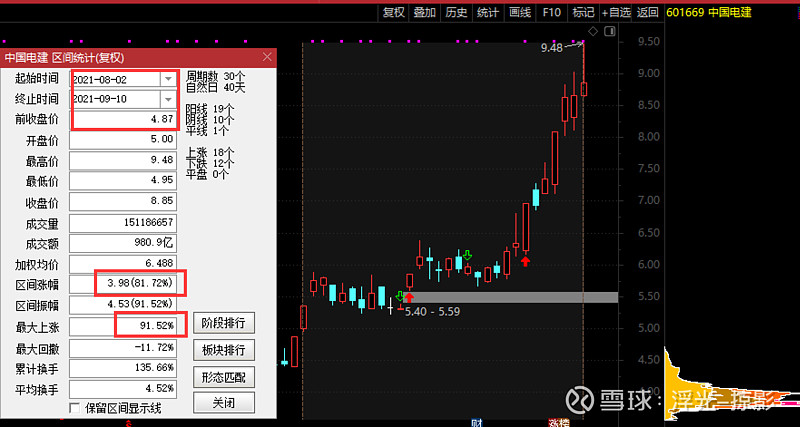Go back with 返回 button
This screenshot has height=427, width=800.
click(647, 13)
